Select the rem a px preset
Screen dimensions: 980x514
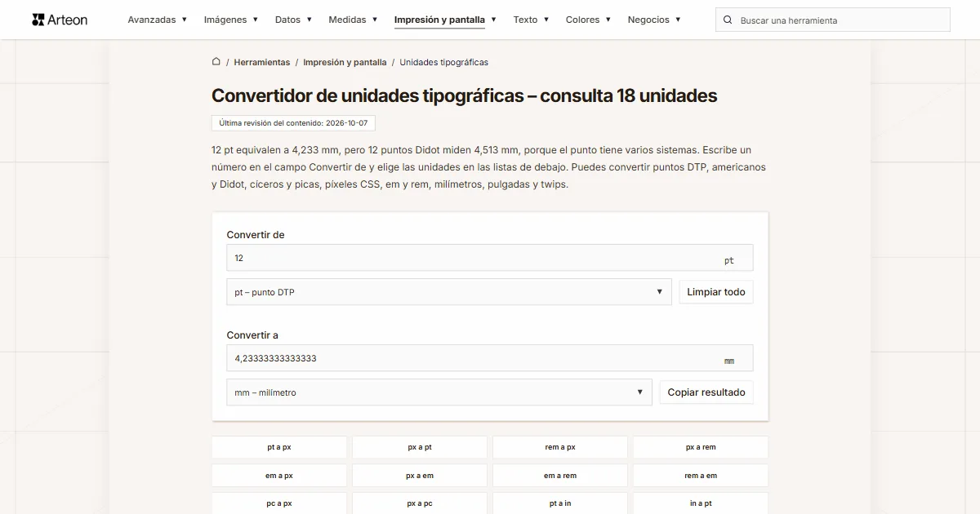(560, 447)
